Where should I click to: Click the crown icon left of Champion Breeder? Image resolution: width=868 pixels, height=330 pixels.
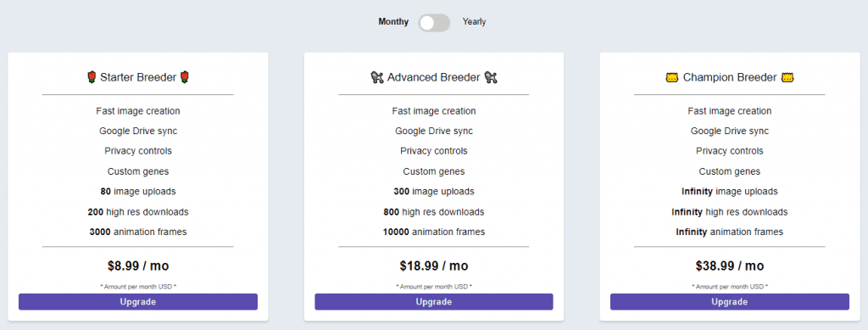tap(671, 77)
